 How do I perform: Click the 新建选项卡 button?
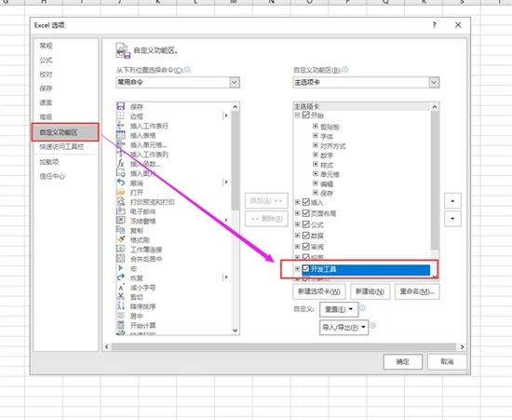(x=319, y=291)
